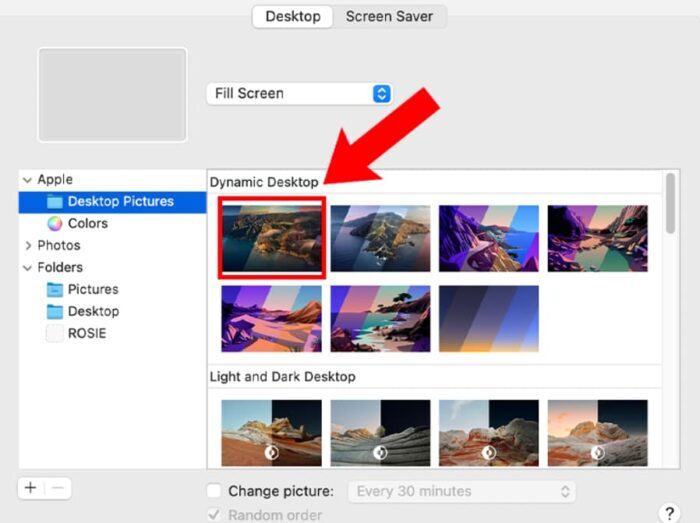Click the Pictures folder icon
Screen dimensions: 700x523
tap(55, 289)
